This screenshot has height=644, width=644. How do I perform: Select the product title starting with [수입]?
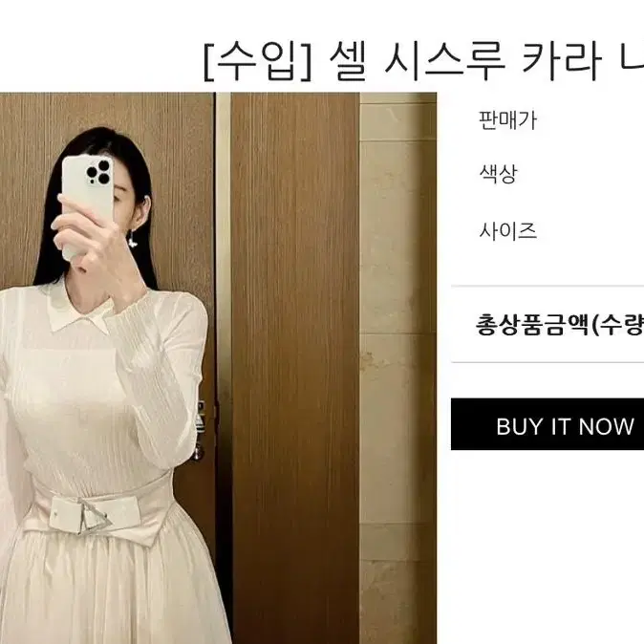(423, 61)
